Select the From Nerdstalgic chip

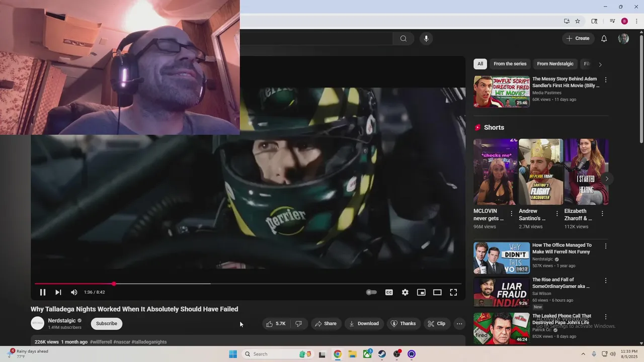(x=555, y=64)
